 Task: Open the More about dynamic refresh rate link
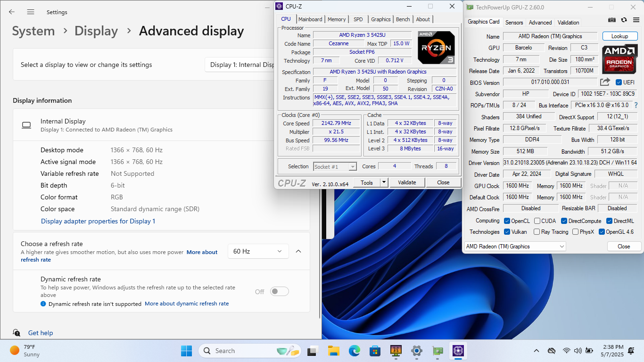(x=187, y=304)
